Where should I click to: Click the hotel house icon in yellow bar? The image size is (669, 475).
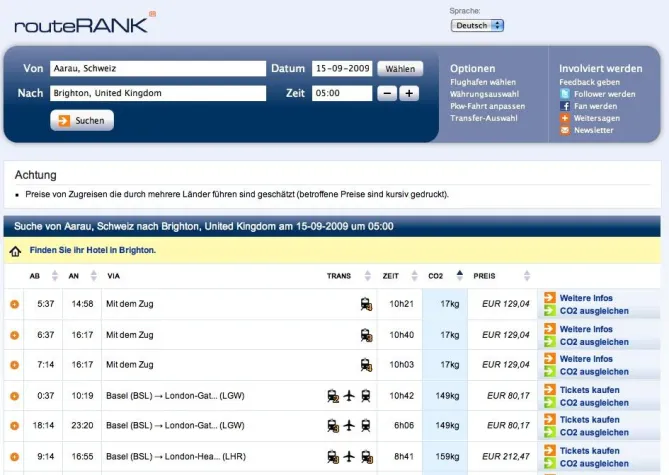coord(15,251)
